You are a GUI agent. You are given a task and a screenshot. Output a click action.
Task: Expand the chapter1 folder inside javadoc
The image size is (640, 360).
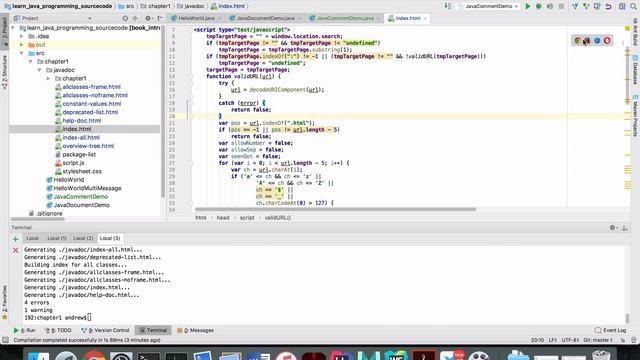[x=49, y=78]
